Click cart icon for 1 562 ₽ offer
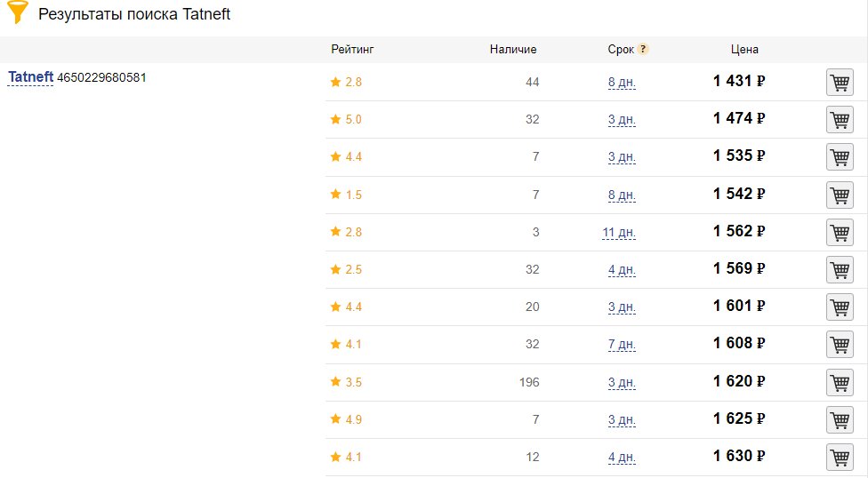The height and width of the screenshot is (478, 868). point(840,233)
